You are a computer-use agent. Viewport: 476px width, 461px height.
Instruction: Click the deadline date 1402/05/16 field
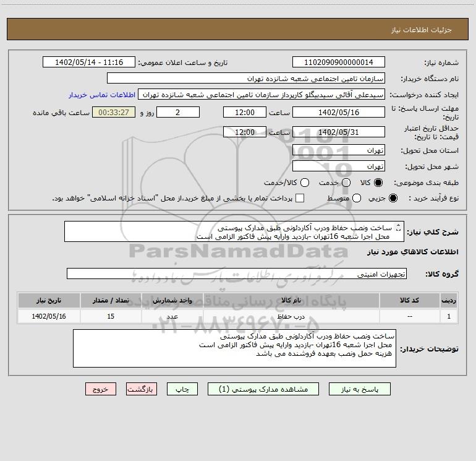pyautogui.click(x=339, y=112)
